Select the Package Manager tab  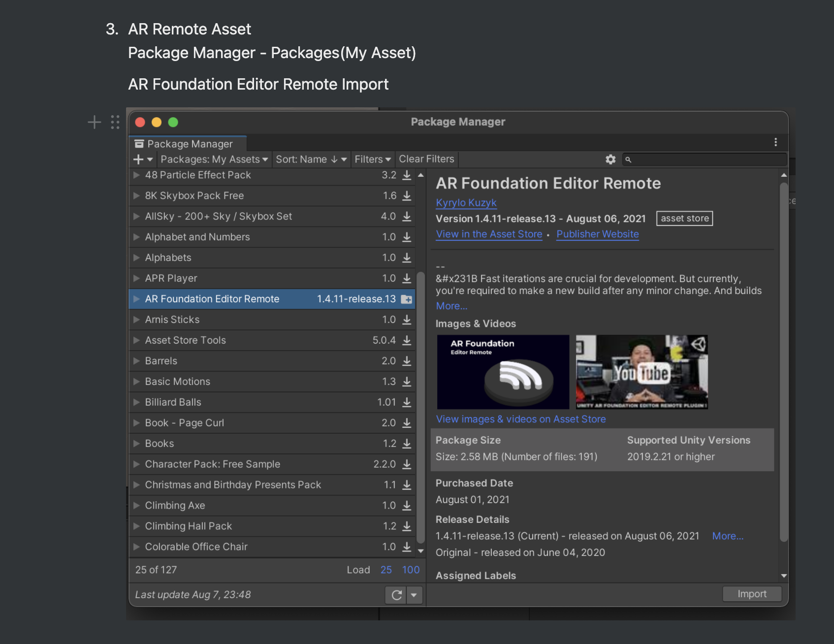pos(188,144)
